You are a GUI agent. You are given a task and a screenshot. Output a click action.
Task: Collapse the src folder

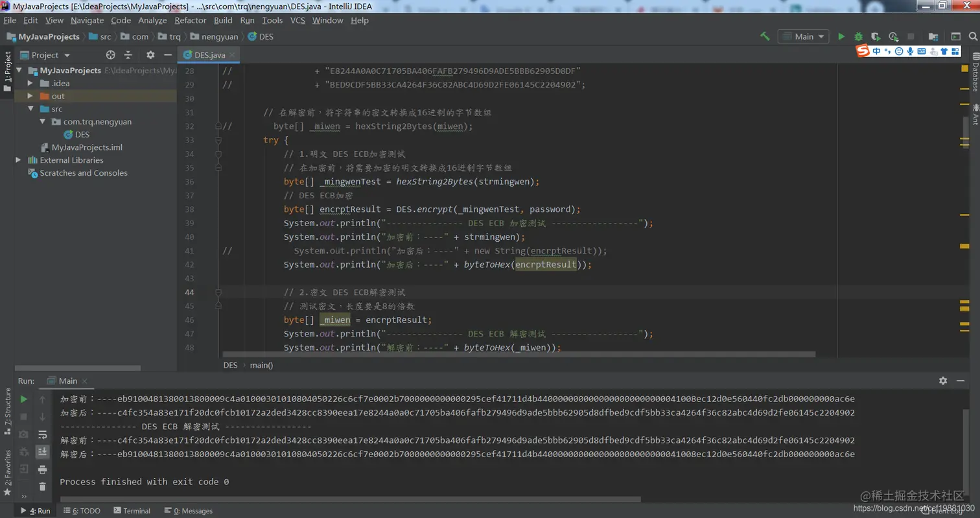[30, 109]
